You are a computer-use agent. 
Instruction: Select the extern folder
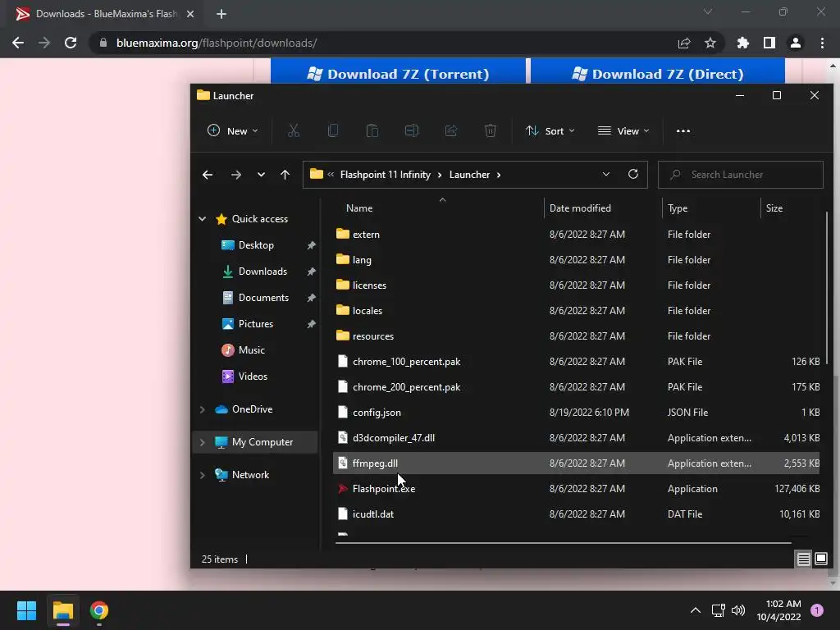577,234
